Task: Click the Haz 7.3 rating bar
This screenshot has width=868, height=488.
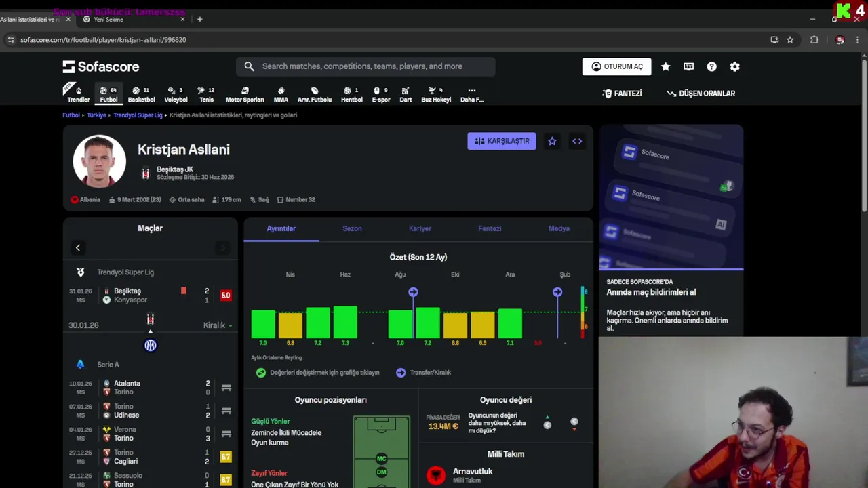Action: click(345, 323)
